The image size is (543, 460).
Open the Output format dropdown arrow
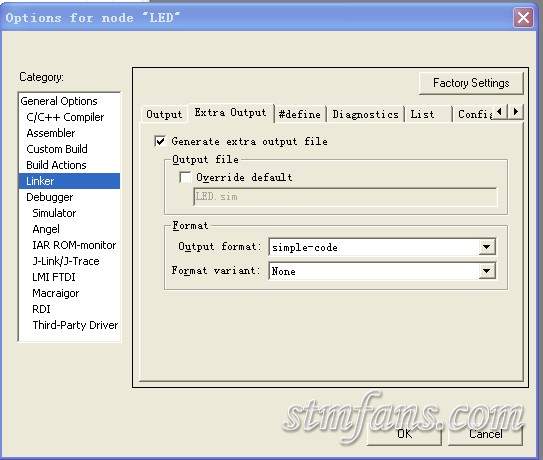(487, 247)
